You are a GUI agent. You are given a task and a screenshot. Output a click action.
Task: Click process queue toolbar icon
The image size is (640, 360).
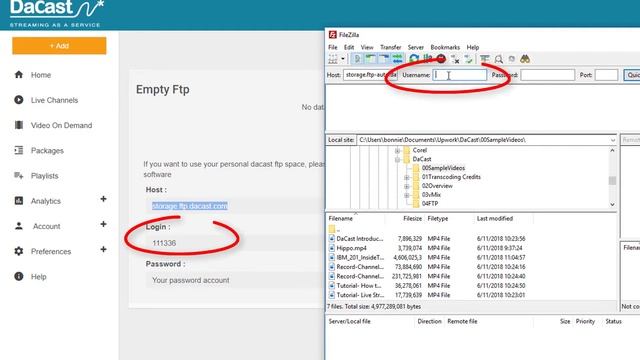tap(427, 59)
